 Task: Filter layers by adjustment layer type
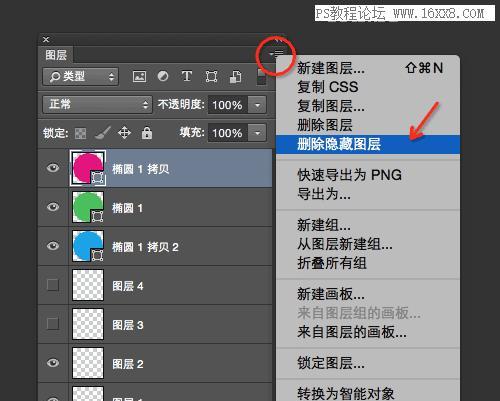[163, 76]
